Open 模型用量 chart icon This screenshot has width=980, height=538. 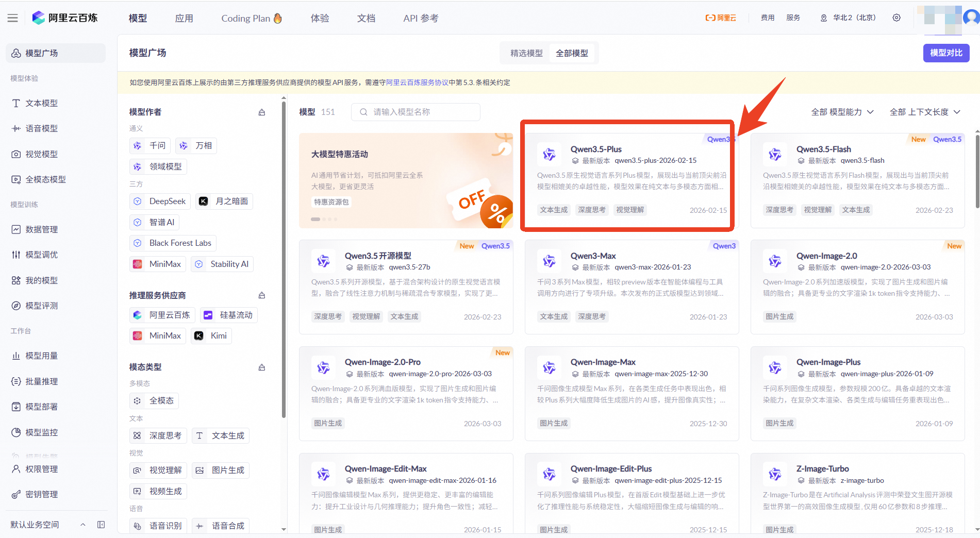tap(16, 356)
